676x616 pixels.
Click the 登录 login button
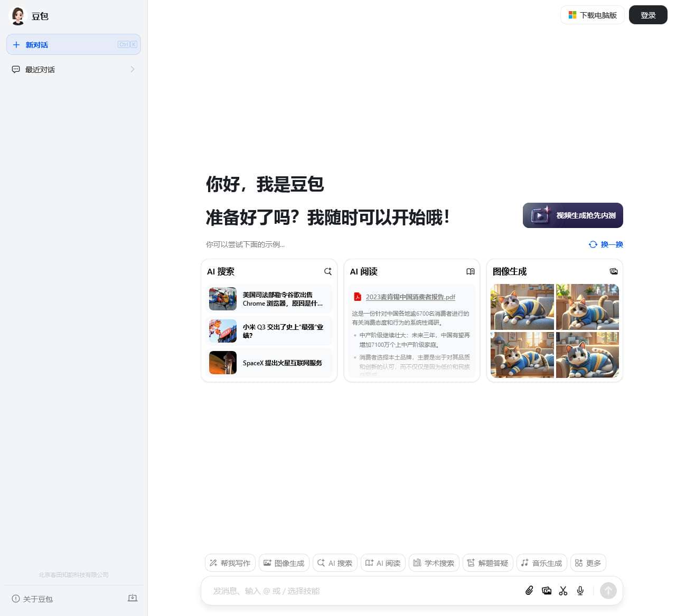(x=648, y=15)
